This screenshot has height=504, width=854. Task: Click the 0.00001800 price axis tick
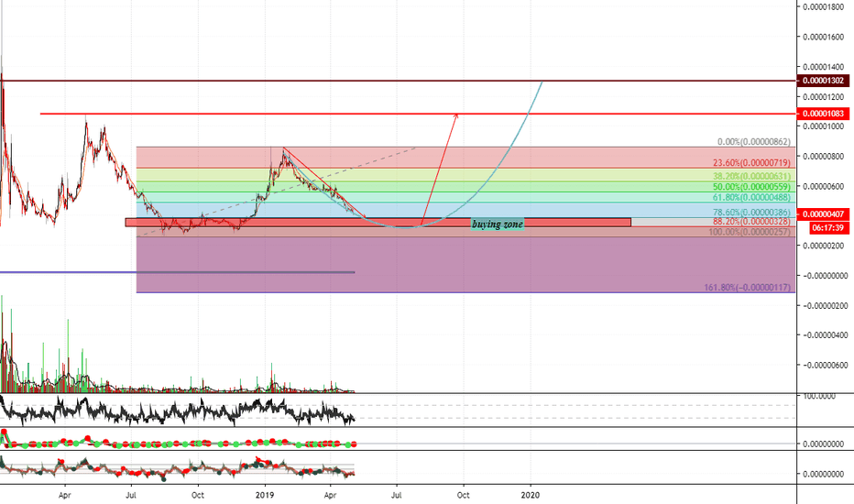pos(824,7)
